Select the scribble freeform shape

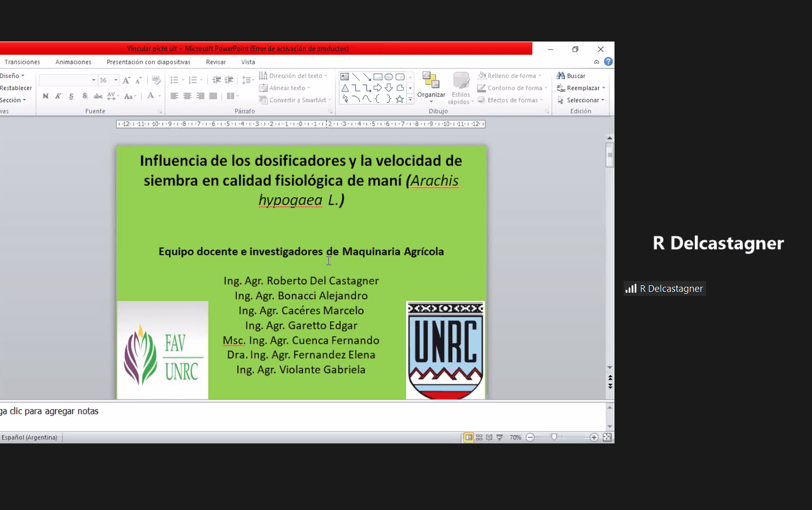(344, 99)
